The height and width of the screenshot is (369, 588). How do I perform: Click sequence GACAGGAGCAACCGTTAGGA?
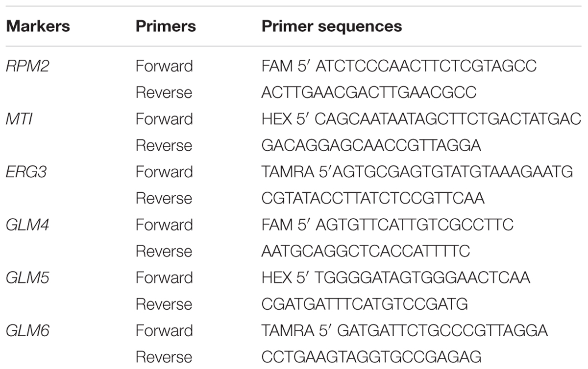[x=371, y=145]
